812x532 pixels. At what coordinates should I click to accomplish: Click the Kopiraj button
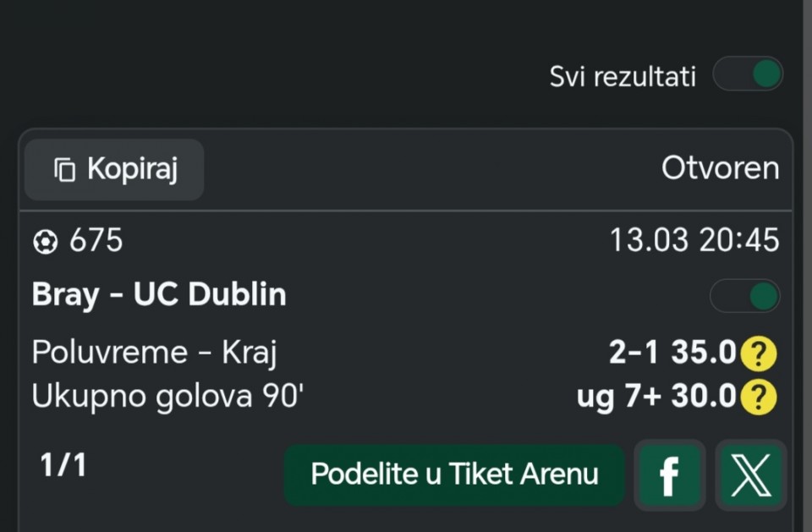114,170
